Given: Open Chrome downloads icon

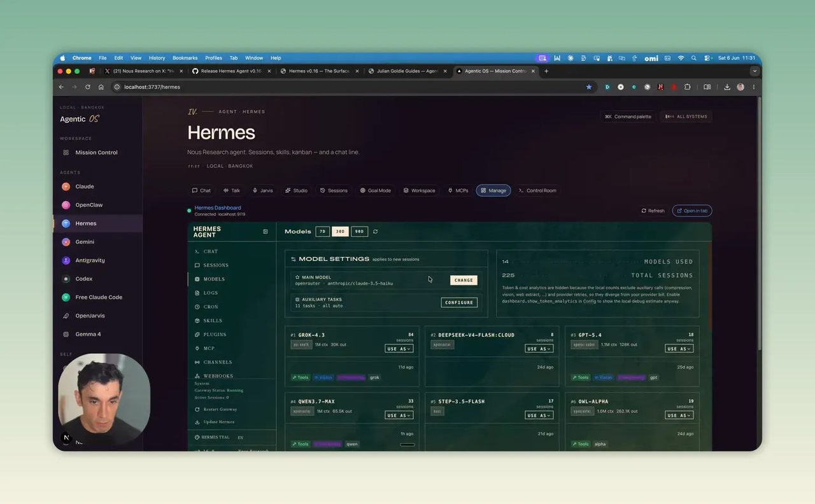Looking at the screenshot, I should point(727,87).
